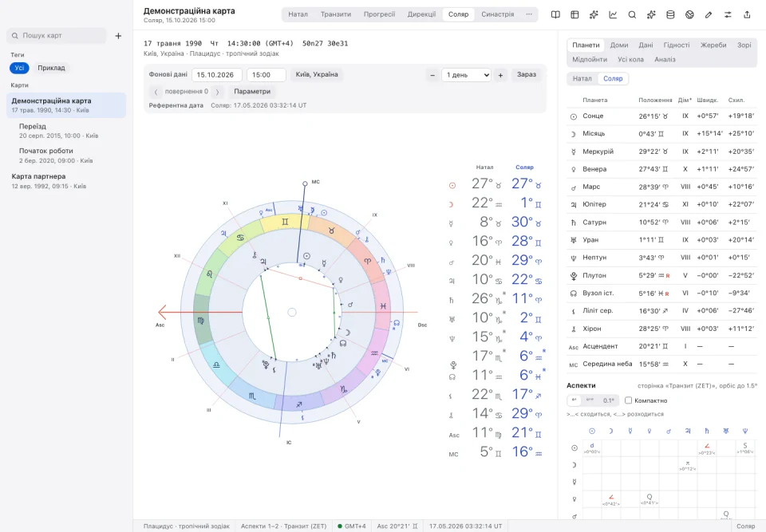This screenshot has width=766, height=532.
Task: Add a new chart with the plus icon
Action: pyautogui.click(x=118, y=36)
